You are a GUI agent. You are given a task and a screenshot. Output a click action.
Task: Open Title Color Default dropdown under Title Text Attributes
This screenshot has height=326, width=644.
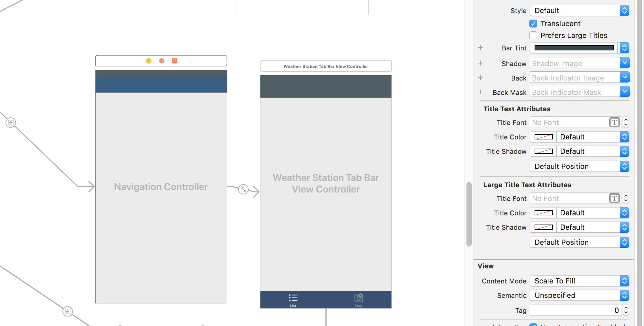pyautogui.click(x=593, y=137)
